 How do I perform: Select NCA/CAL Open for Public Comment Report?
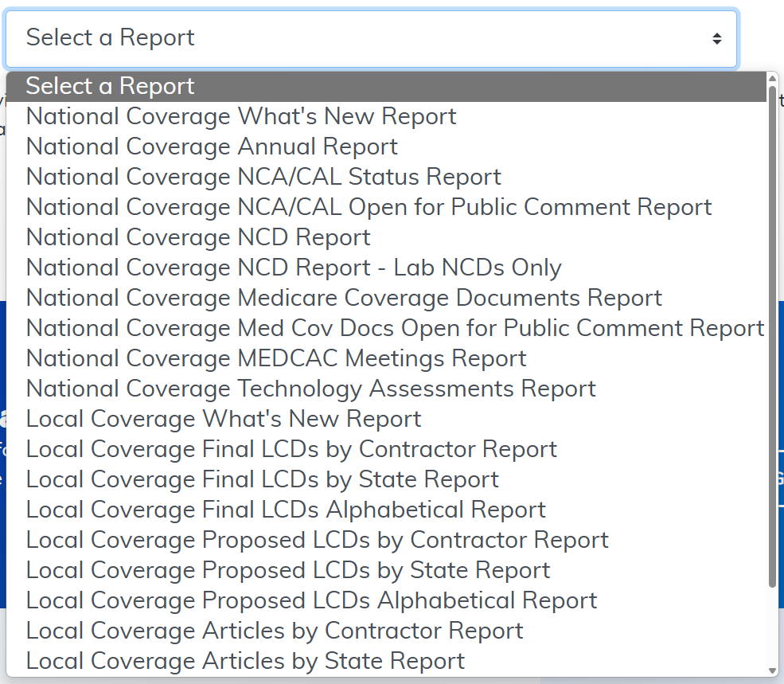tap(369, 207)
